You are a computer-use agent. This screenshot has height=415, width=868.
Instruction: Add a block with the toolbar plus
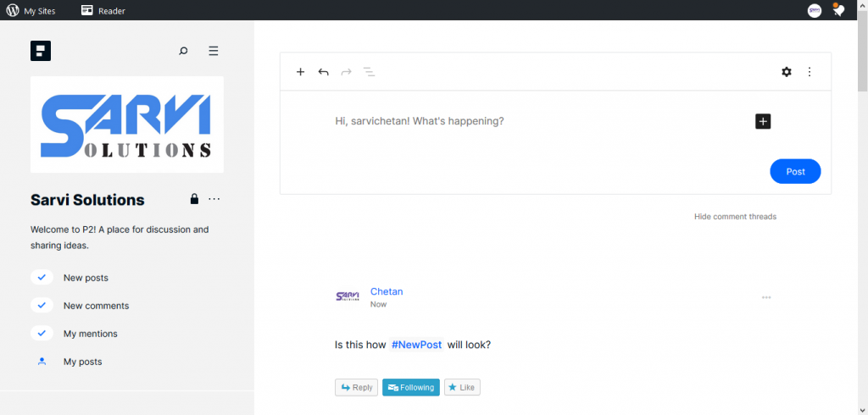point(301,71)
